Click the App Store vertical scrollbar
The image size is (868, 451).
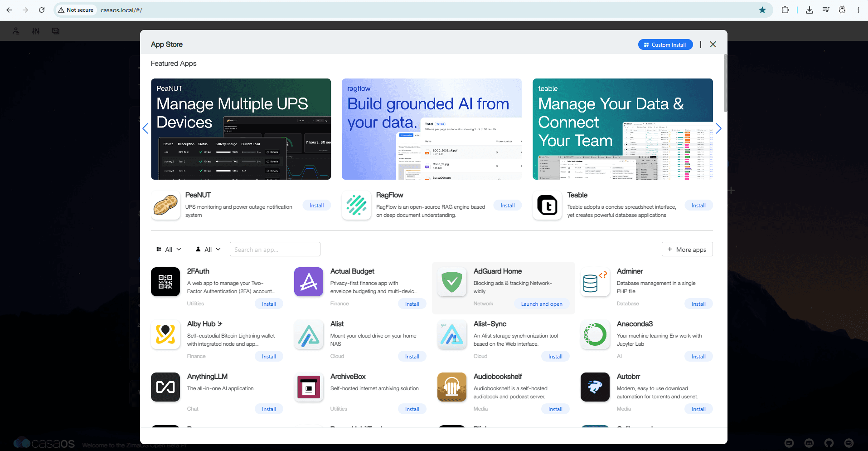pyautogui.click(x=725, y=83)
